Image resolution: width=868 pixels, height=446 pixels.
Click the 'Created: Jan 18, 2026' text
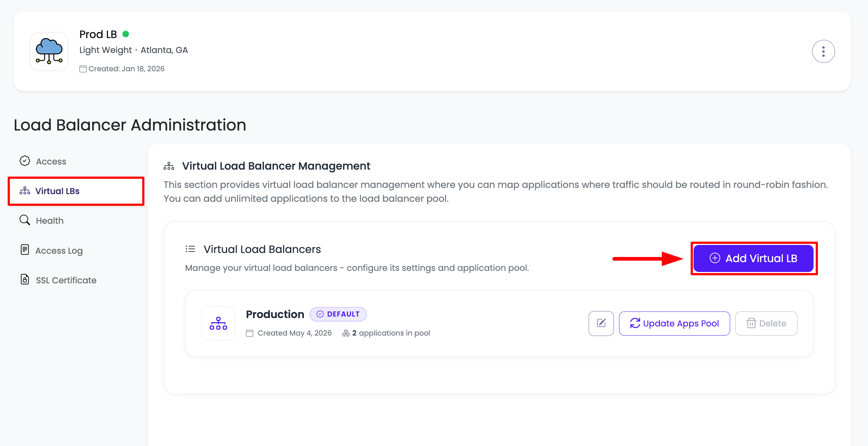127,69
